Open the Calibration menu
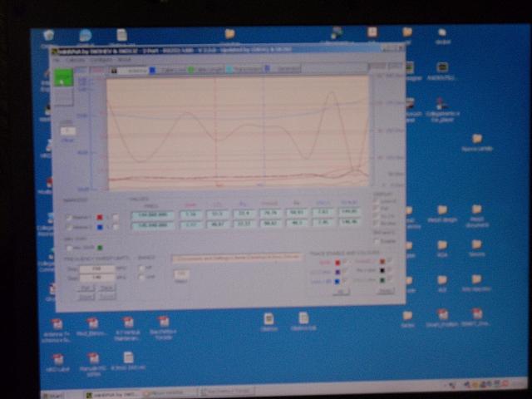 tap(76, 60)
